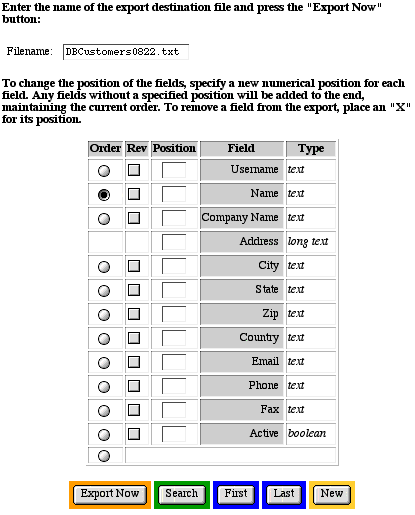The width and height of the screenshot is (415, 515).
Task: Toggle the Rev checkbox for Fax
Action: click(134, 410)
